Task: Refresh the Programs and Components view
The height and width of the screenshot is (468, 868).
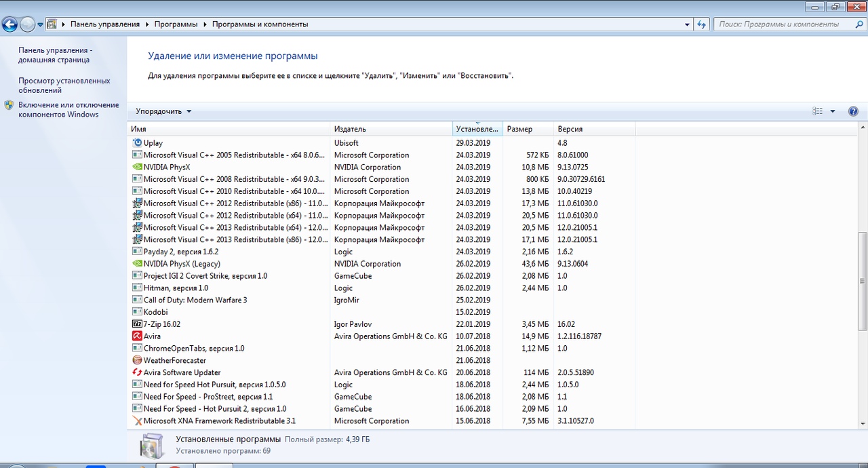Action: tap(702, 24)
